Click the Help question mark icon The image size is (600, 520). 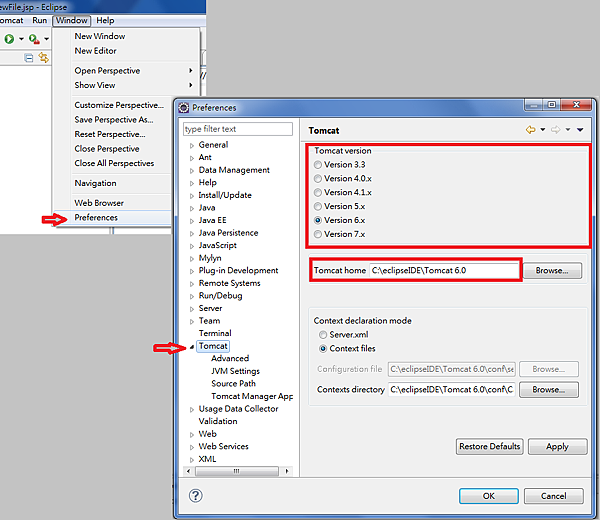[x=196, y=496]
